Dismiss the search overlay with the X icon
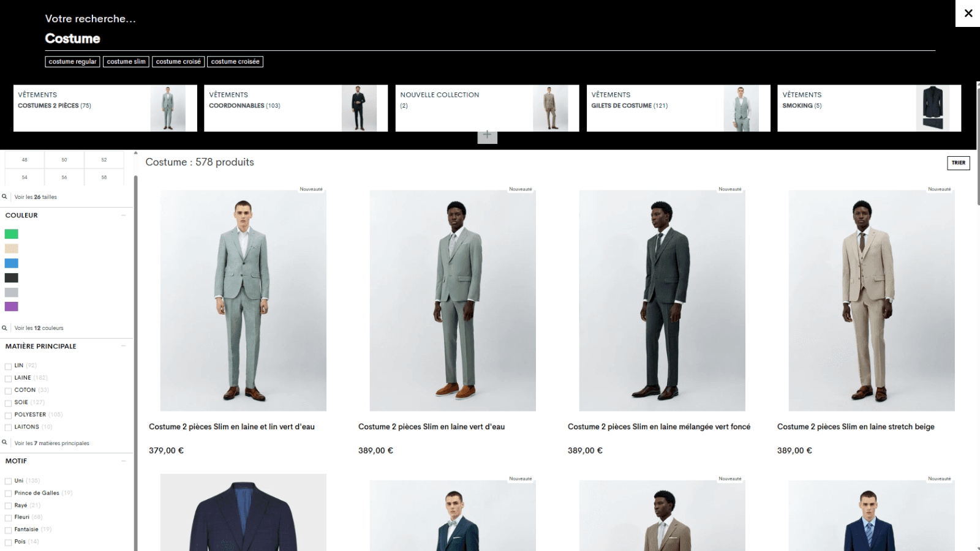Viewport: 980px width, 551px height. (968, 13)
